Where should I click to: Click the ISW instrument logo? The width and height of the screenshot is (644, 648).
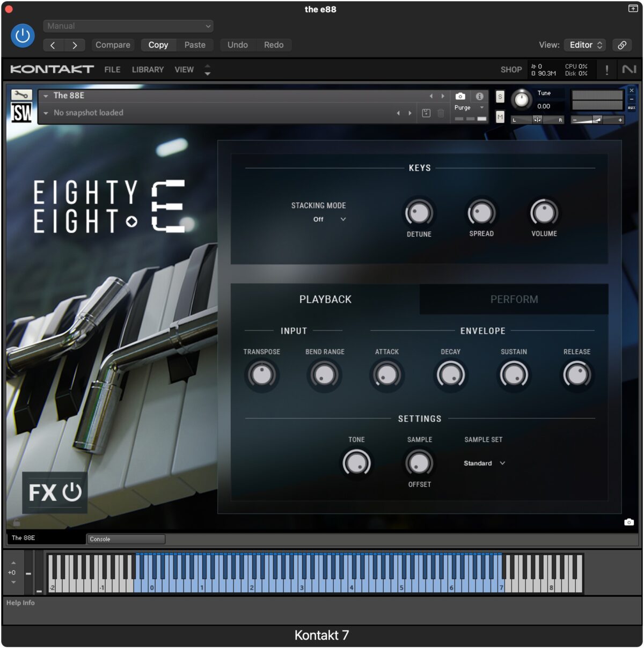pos(21,113)
